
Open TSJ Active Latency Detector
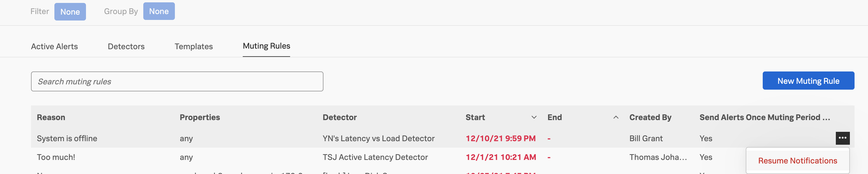point(375,157)
